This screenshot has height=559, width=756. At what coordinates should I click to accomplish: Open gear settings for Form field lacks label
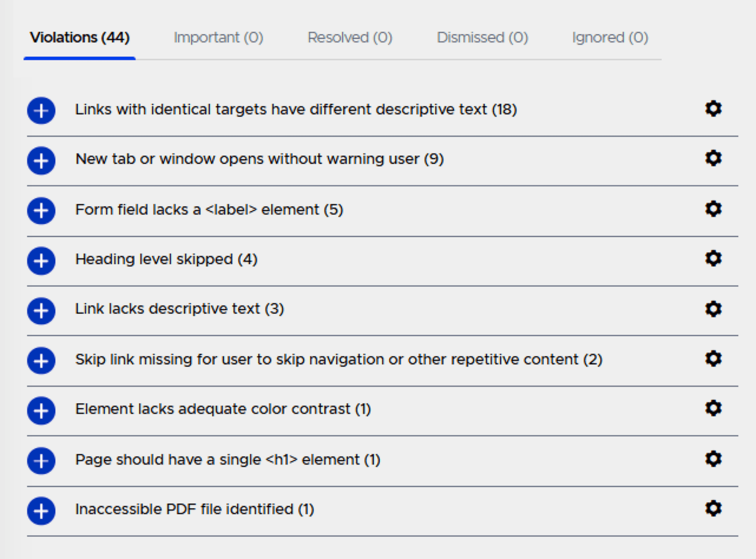[713, 209]
